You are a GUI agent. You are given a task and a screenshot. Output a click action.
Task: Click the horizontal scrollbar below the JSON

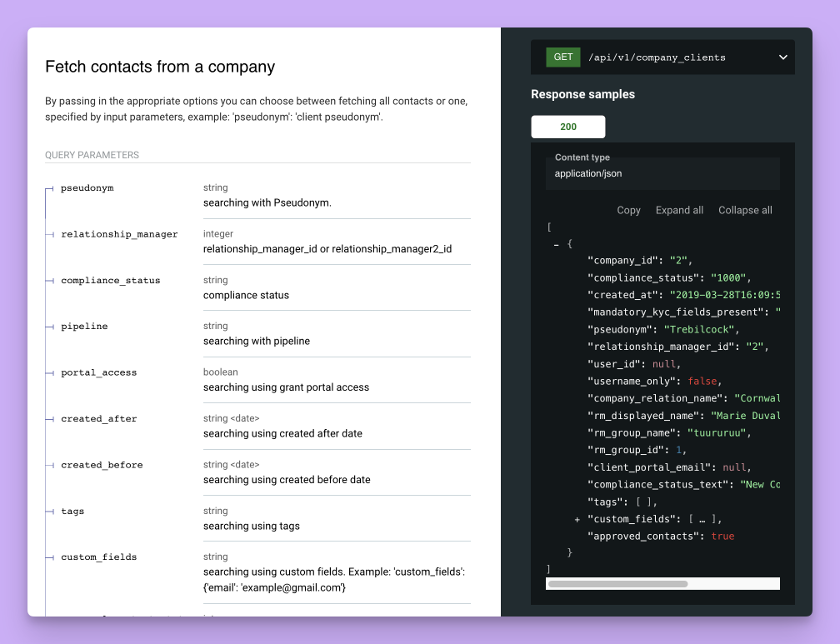[x=617, y=583]
